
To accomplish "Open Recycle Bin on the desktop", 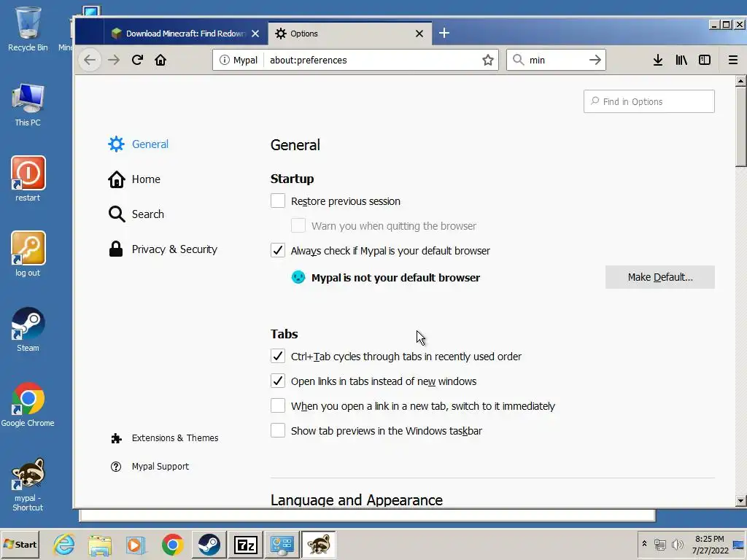I will point(28,28).
